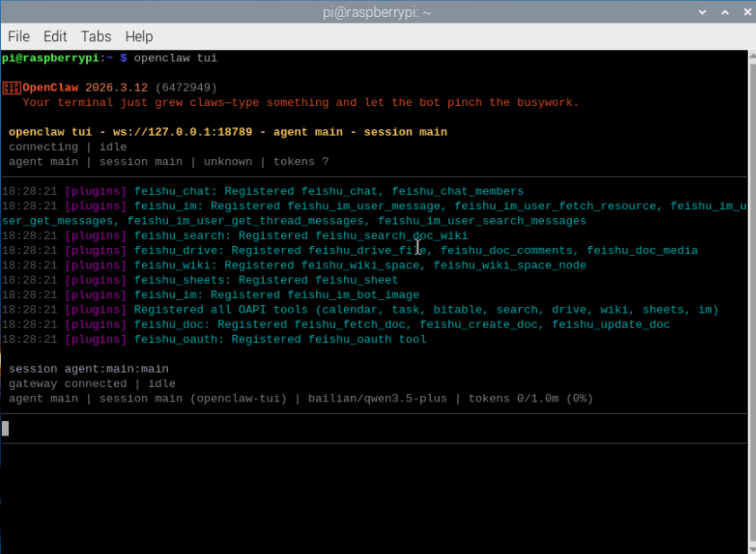The image size is (756, 554).
Task: Click the window title 'pi@raspberrypi: ~'
Action: click(x=377, y=13)
